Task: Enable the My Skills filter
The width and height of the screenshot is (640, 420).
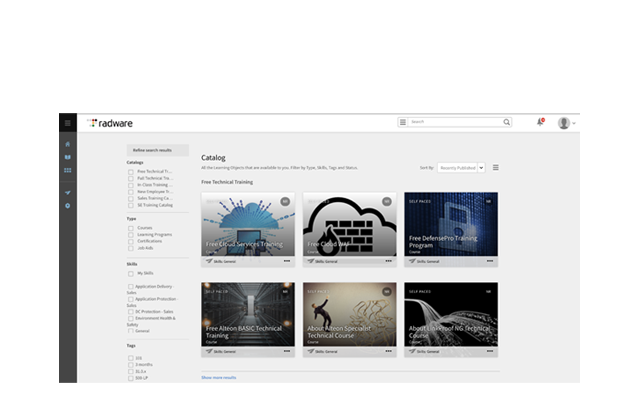Action: pyautogui.click(x=131, y=273)
